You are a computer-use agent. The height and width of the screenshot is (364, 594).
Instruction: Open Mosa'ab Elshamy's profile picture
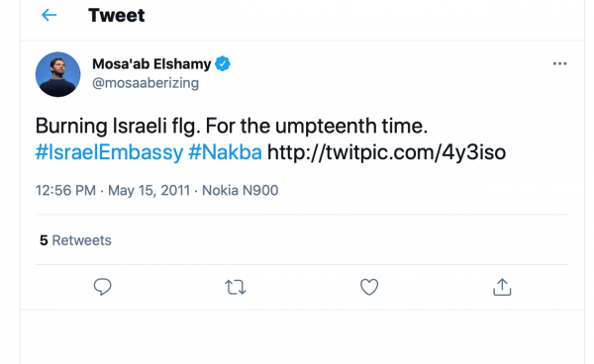pyautogui.click(x=58, y=74)
